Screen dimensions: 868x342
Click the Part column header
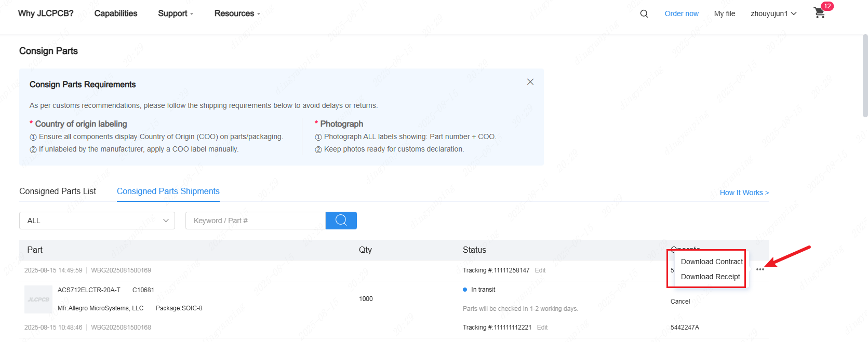tap(35, 250)
